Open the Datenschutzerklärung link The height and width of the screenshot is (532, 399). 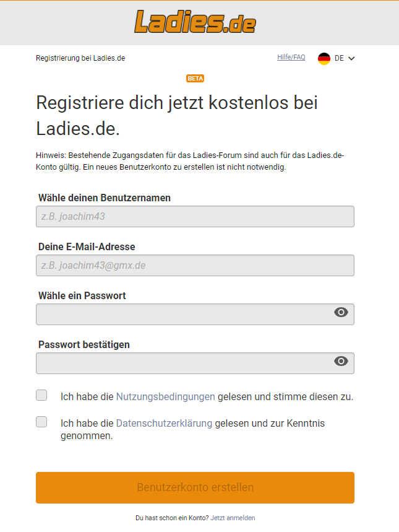point(165,422)
